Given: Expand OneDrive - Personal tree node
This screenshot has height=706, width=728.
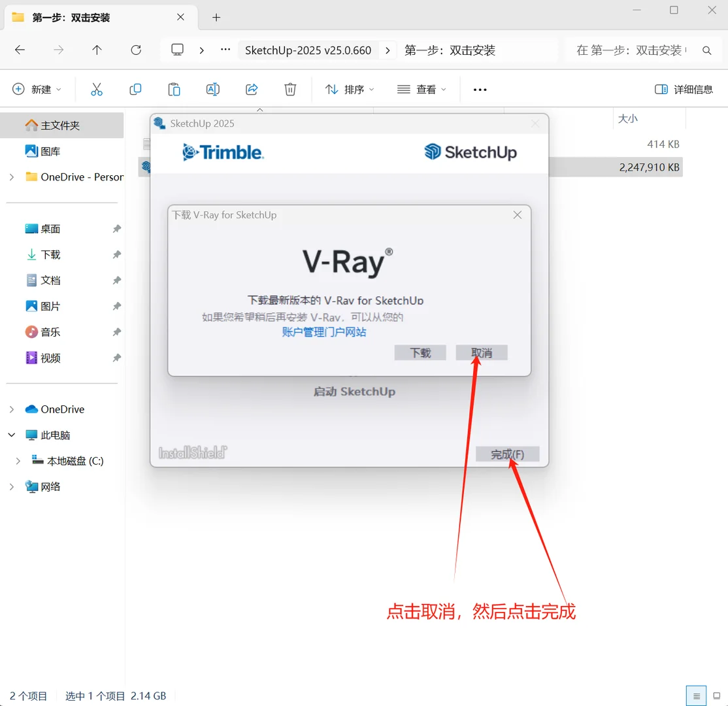Looking at the screenshot, I should [x=12, y=177].
